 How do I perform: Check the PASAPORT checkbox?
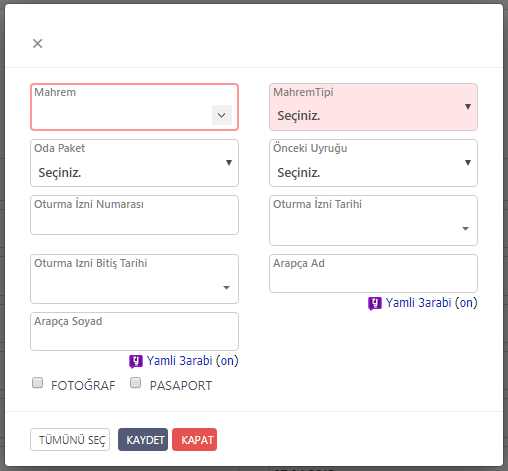point(135,383)
